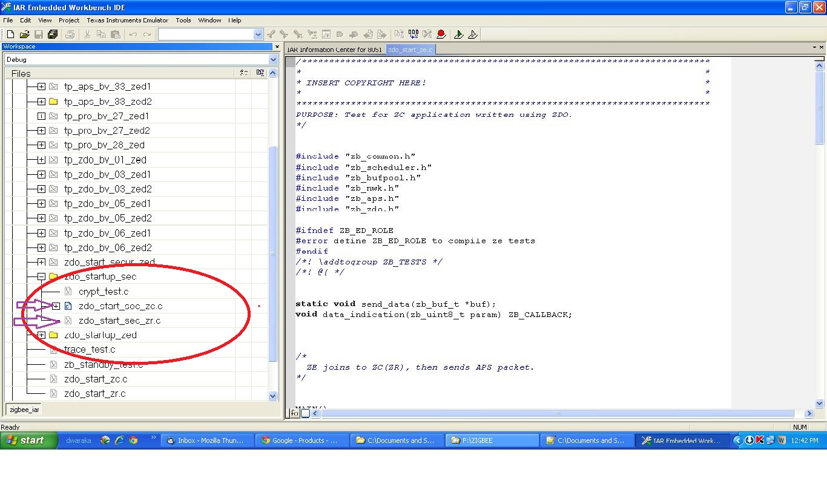This screenshot has height=504, width=827.
Task: Compile the current file icon
Action: [x=400, y=34]
